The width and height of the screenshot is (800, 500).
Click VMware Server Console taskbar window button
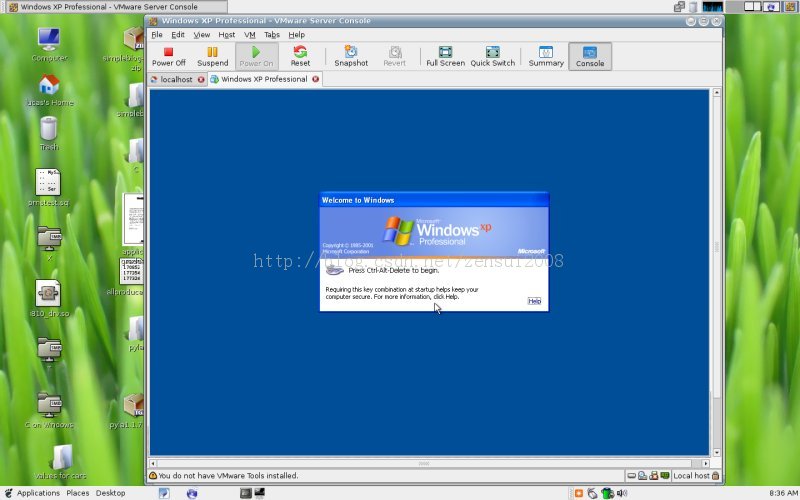(113, 7)
